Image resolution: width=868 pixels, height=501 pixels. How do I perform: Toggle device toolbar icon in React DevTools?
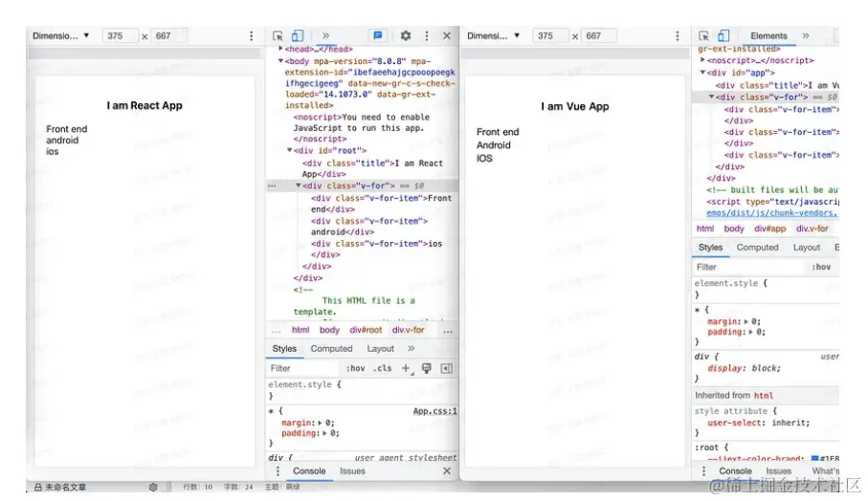298,36
